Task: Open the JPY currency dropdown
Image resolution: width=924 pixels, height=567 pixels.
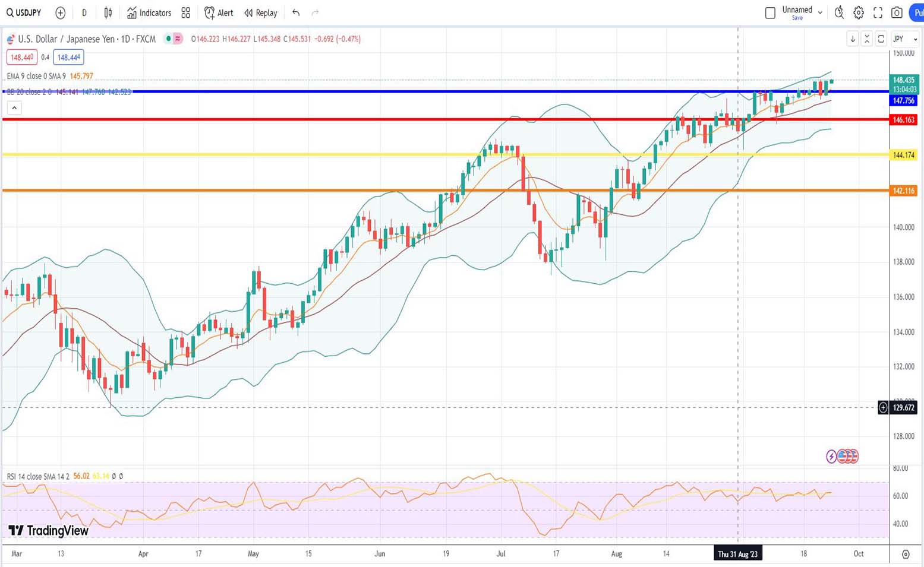Action: click(x=905, y=39)
